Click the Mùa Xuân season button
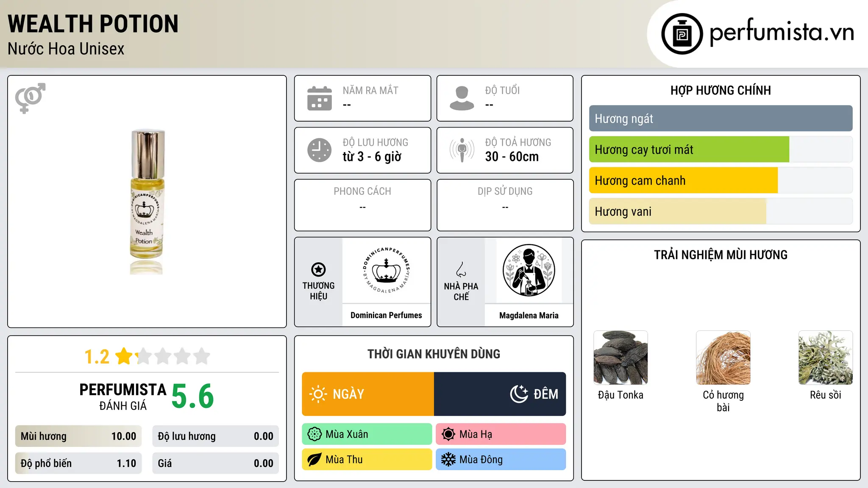The height and width of the screenshot is (488, 868). tap(367, 434)
